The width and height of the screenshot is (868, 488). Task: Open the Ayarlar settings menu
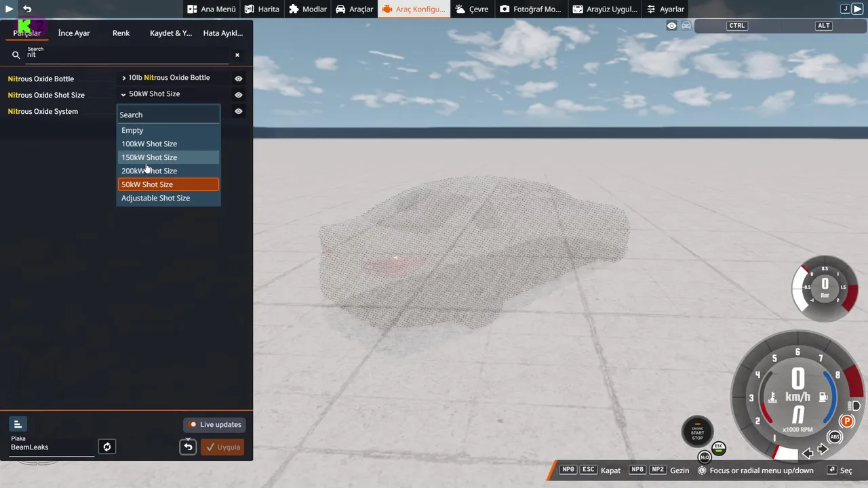[665, 9]
